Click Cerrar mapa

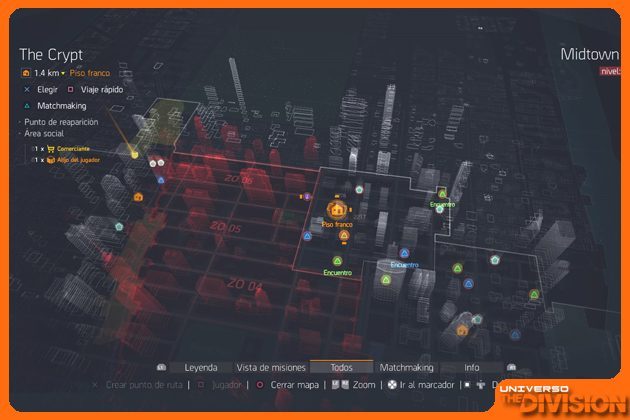(x=295, y=385)
